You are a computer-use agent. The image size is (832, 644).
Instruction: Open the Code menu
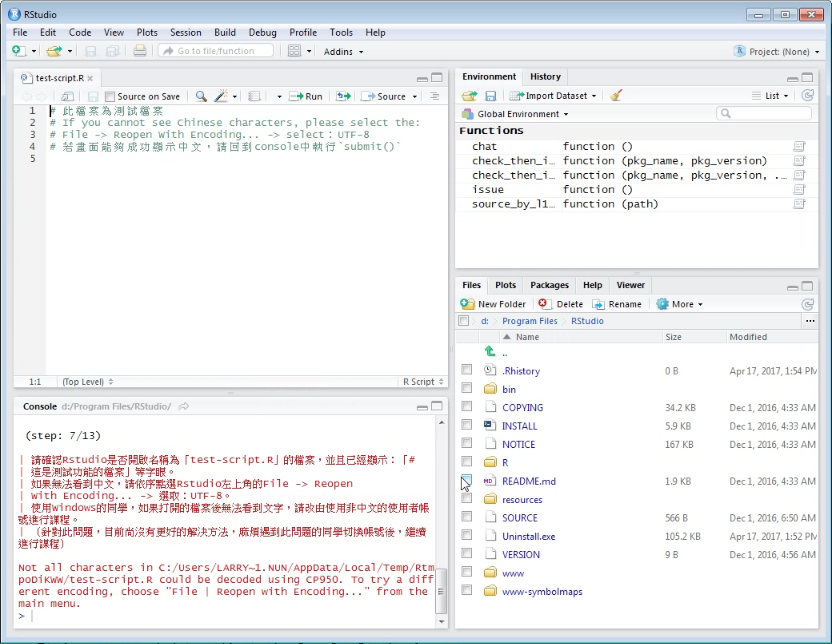(x=80, y=32)
